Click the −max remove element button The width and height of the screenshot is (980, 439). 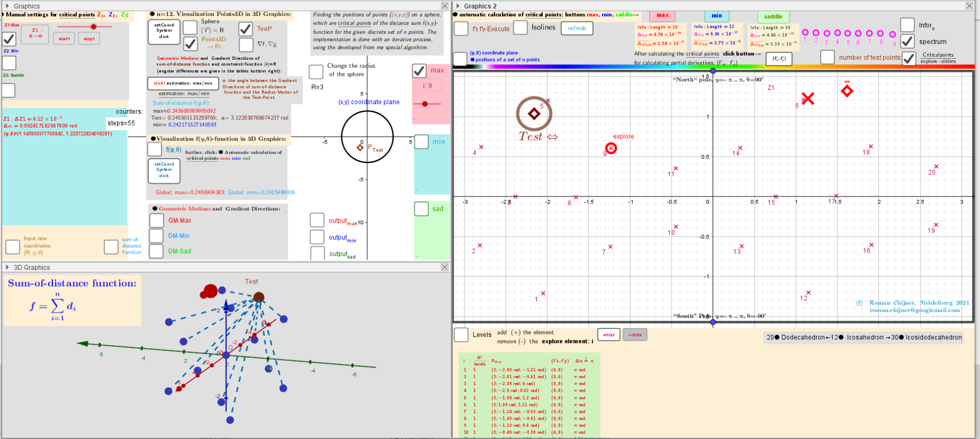[x=635, y=335]
